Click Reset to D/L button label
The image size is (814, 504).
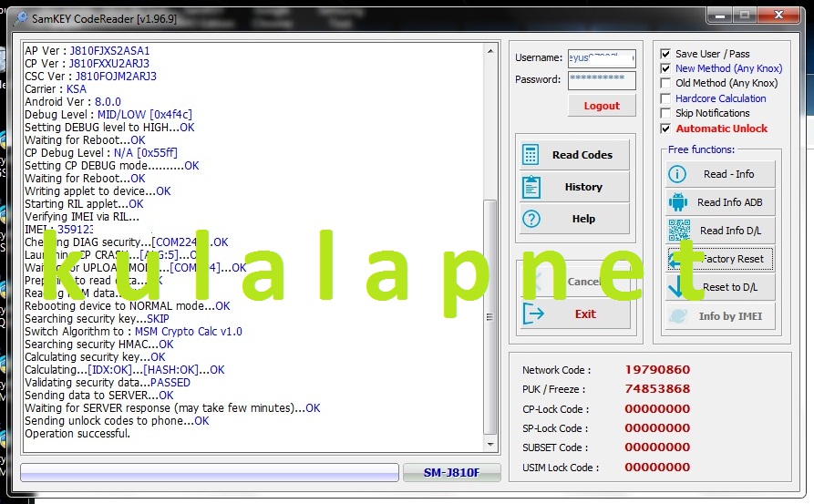[730, 287]
